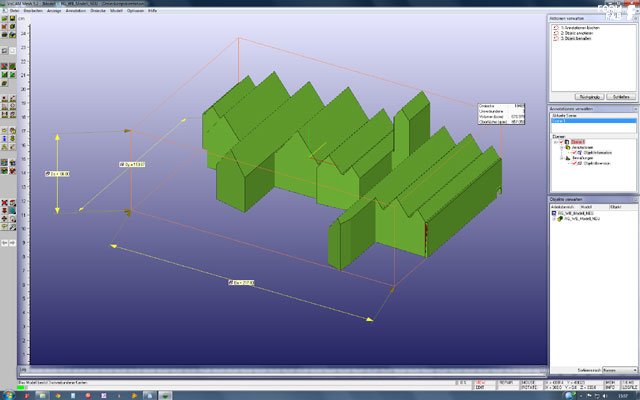Click the left-arrow icon in left toolbar

pyautogui.click(x=4, y=243)
